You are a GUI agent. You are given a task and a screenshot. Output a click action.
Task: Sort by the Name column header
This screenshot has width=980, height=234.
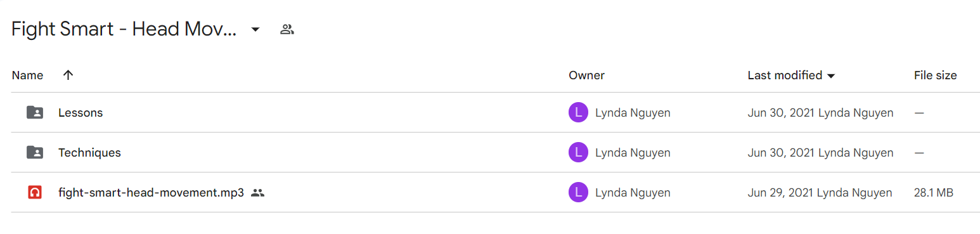[x=28, y=75]
